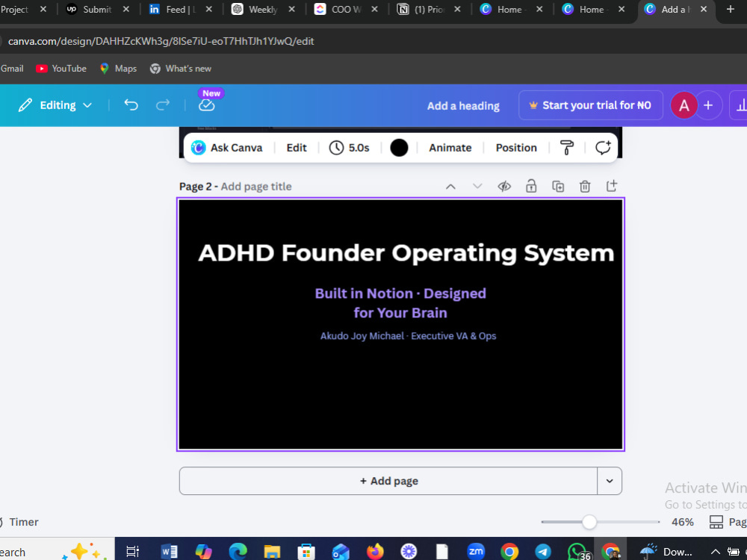This screenshot has width=747, height=560.
Task: Open Firefox from the taskbar
Action: click(375, 552)
